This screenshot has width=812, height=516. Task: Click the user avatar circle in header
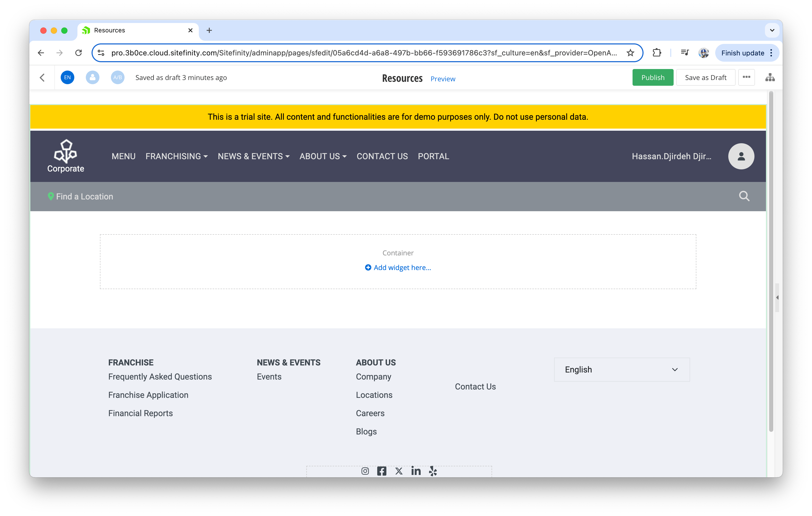[741, 156]
